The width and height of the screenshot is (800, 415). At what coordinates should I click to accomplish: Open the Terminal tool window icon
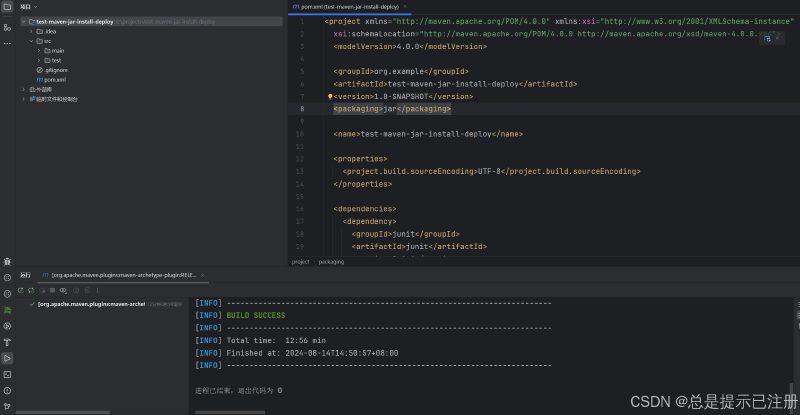(x=7, y=375)
